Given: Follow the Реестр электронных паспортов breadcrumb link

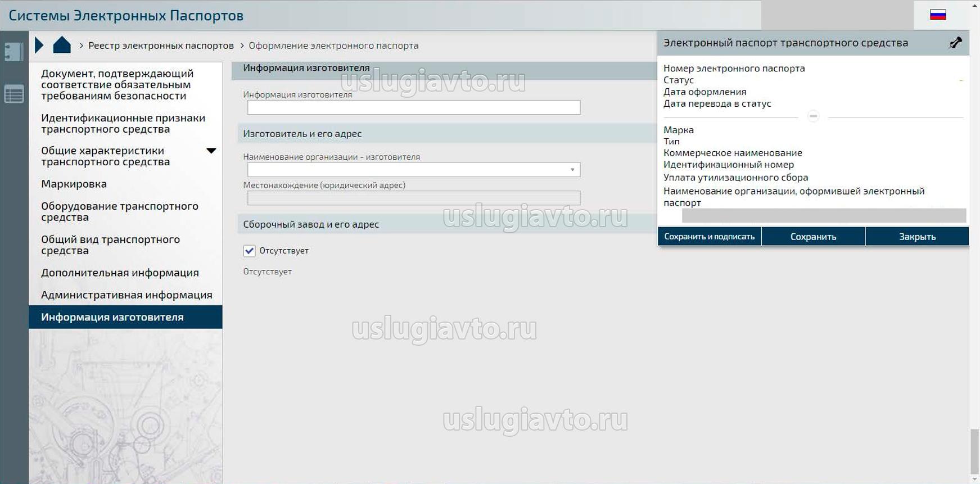Looking at the screenshot, I should point(161,46).
